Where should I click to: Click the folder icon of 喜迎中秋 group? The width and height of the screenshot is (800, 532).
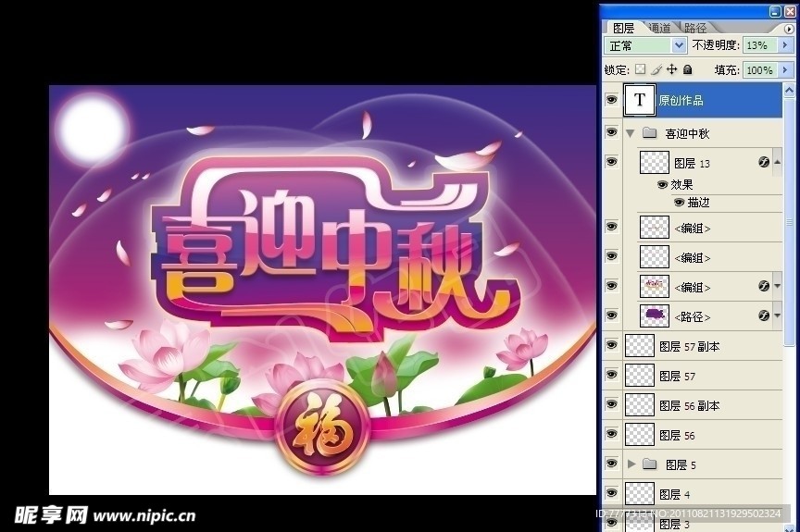(649, 133)
